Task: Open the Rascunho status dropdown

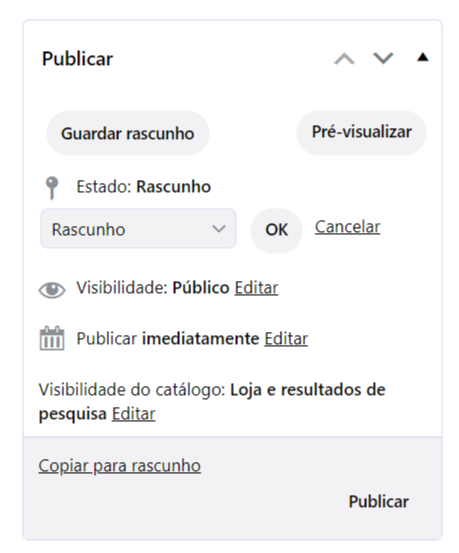Action: 138,229
